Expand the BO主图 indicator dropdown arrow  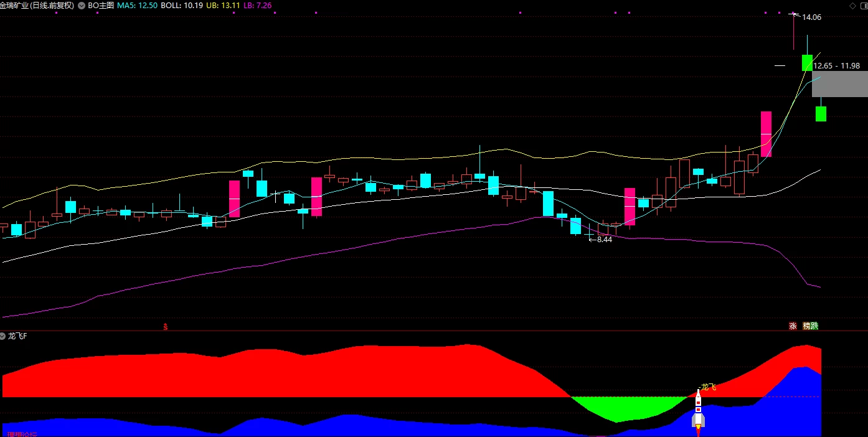[x=82, y=5]
